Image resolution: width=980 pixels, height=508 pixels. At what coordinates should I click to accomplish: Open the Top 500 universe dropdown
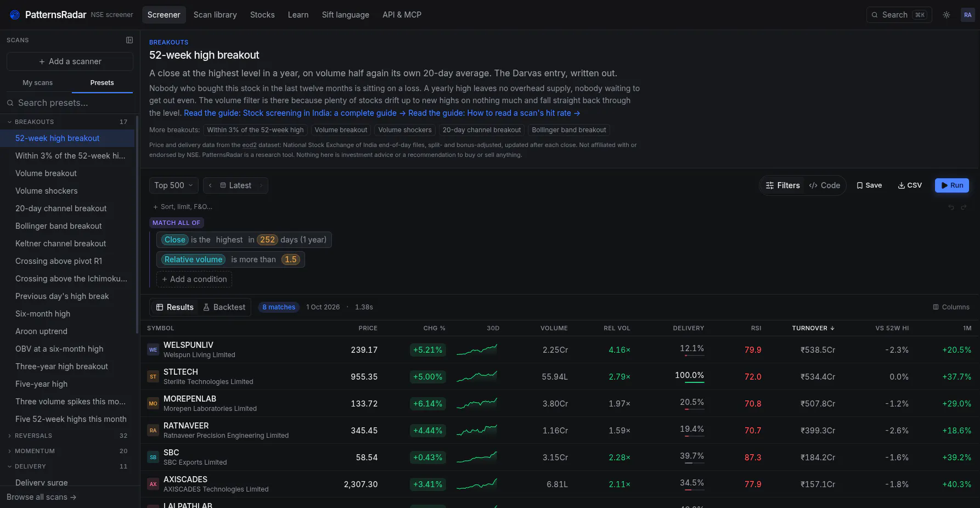point(174,185)
